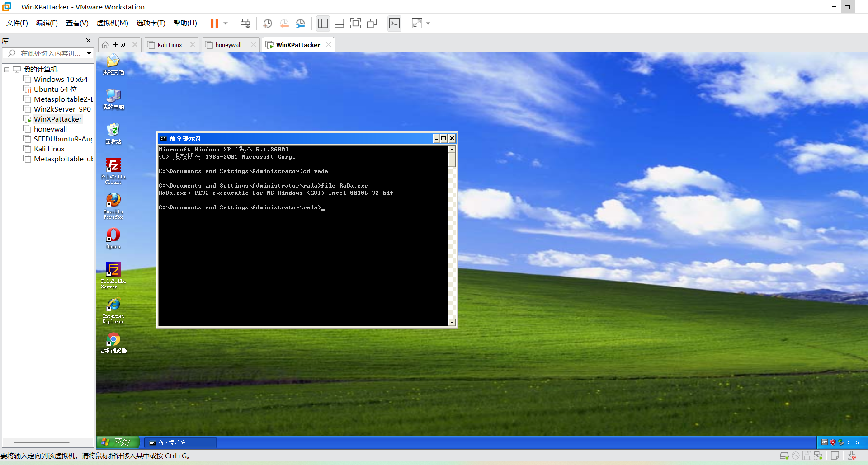Screen dimensions: 868x465
Task: Select the 回收站 recycle bin icon
Action: pos(113,134)
